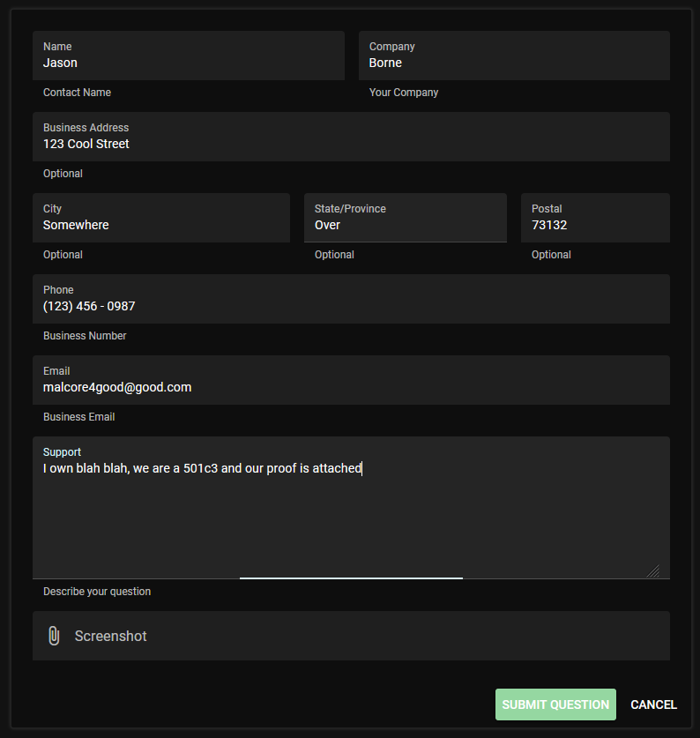Open the Screenshot file attachment field
This screenshot has height=738, width=700.
pos(351,636)
